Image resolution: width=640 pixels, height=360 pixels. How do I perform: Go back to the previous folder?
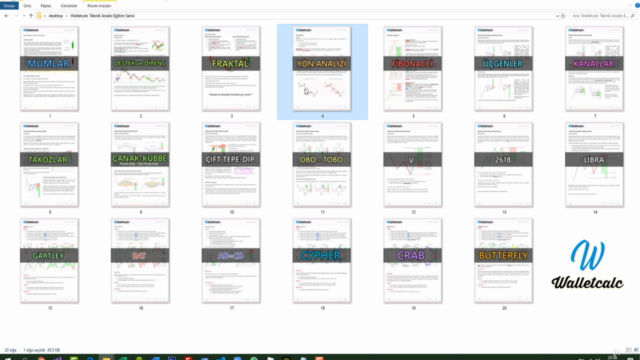[x=6, y=16]
